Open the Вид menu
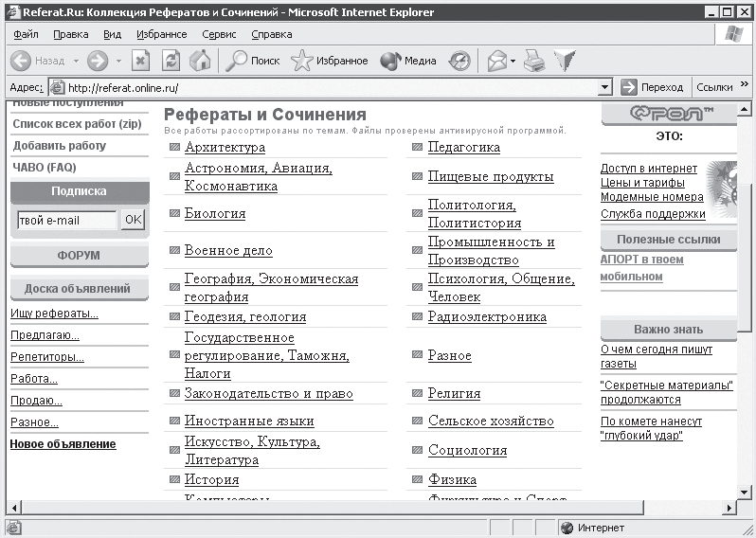Viewport: 756px width, 538px height. click(x=112, y=34)
